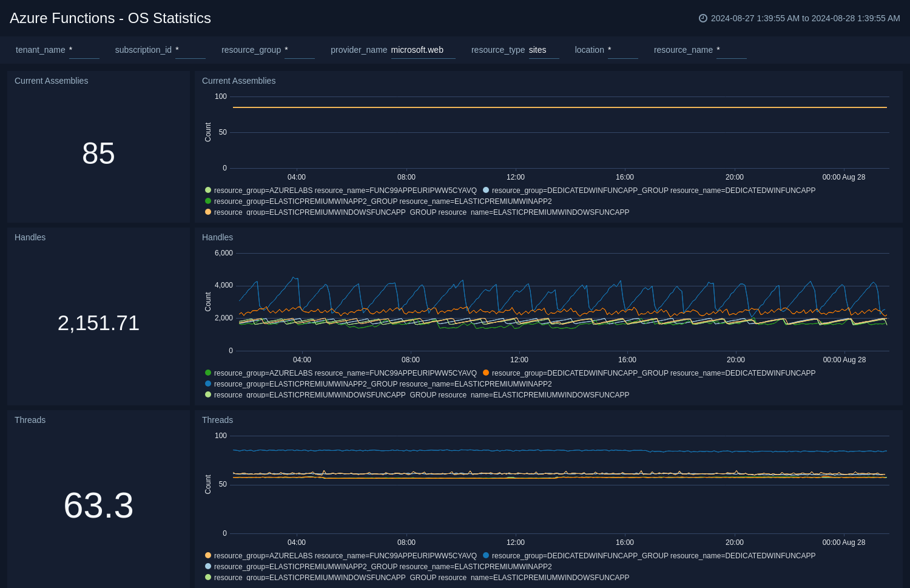Edit resource_type filter showing sites
This screenshot has height=588, width=910.
544,50
